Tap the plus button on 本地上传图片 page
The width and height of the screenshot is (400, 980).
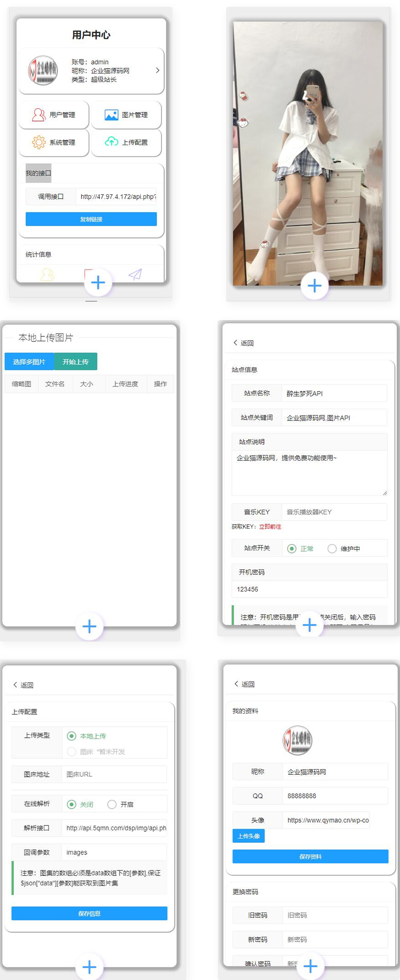[89, 626]
